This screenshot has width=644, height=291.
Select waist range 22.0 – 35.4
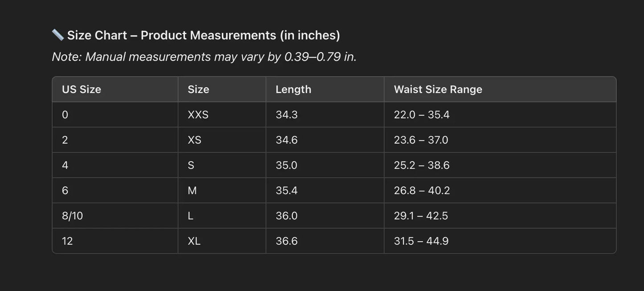422,115
